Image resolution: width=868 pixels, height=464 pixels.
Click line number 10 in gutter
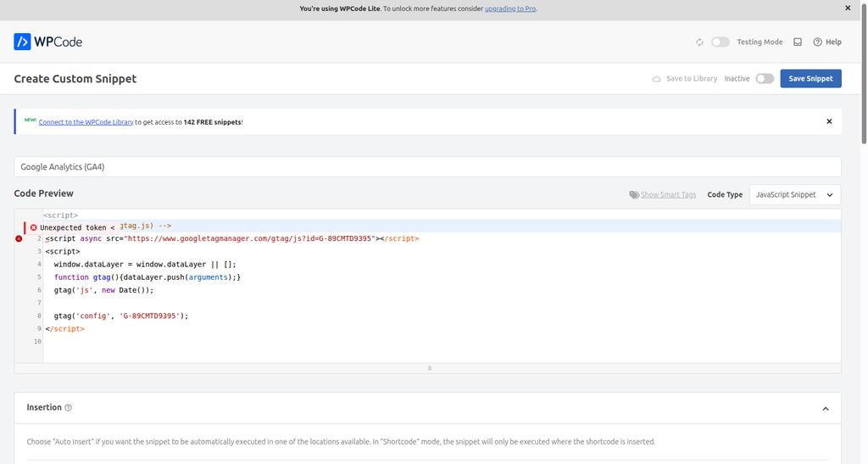37,342
